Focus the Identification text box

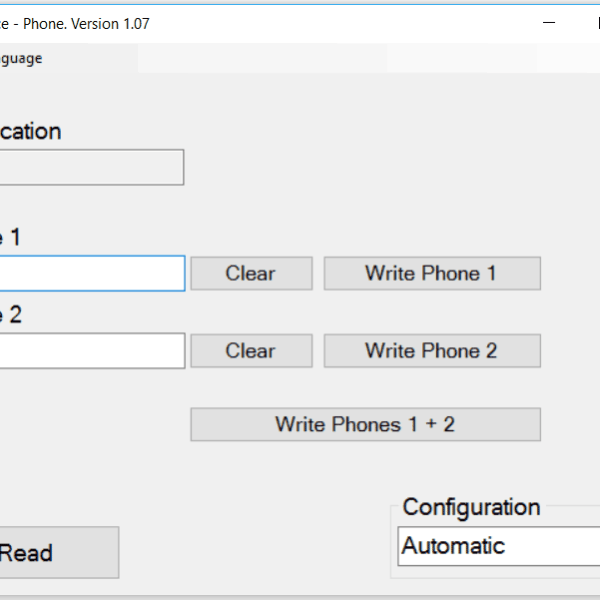click(91, 167)
